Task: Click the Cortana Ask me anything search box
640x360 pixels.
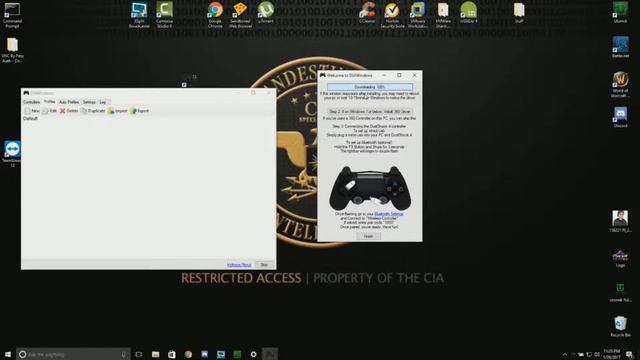Action: point(73,354)
